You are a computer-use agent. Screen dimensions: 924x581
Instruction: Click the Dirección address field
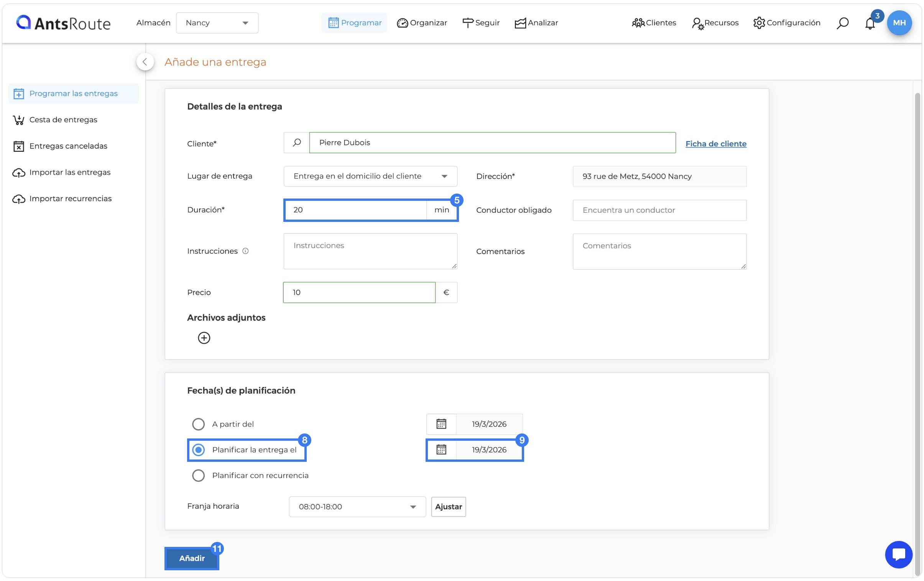click(659, 176)
